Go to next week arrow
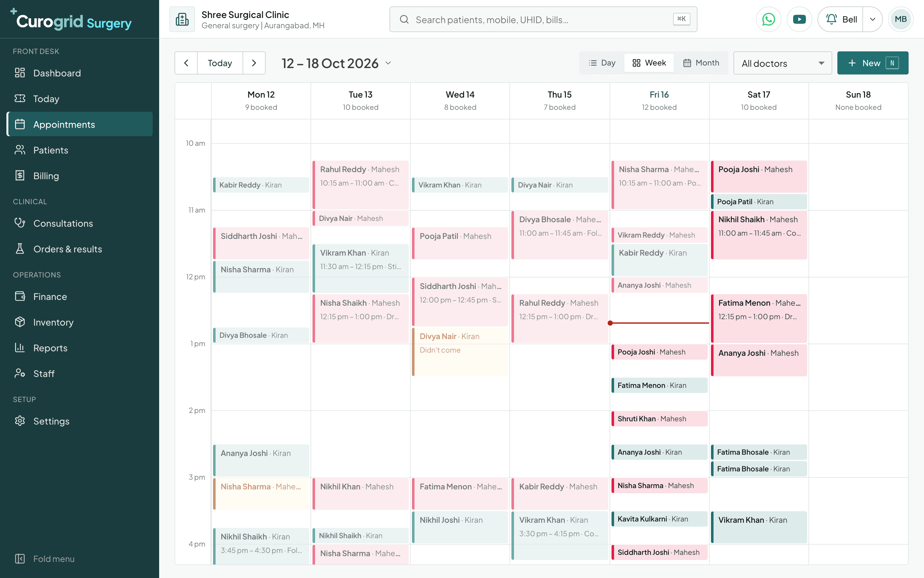This screenshot has height=578, width=924. [254, 63]
